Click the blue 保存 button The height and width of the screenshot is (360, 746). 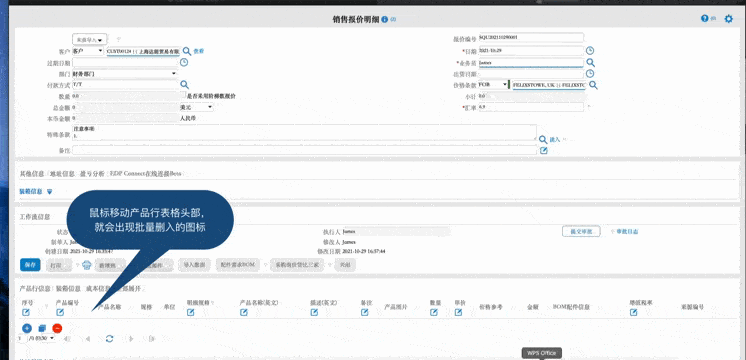pyautogui.click(x=30, y=265)
